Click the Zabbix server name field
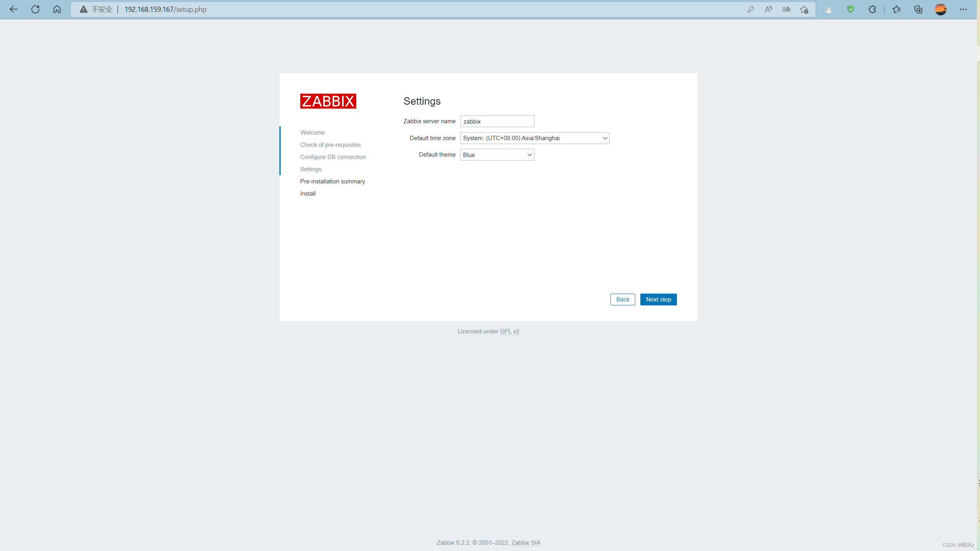The image size is (980, 551). [x=497, y=121]
